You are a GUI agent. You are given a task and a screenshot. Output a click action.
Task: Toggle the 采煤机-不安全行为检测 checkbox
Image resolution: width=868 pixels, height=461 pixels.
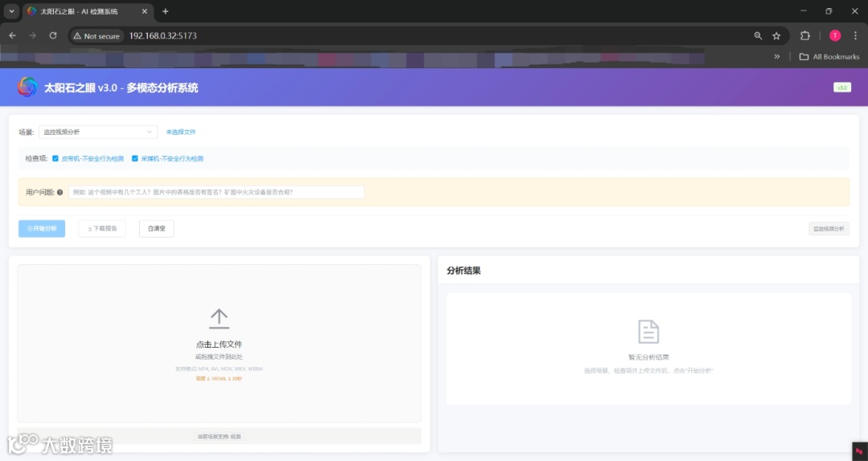[134, 158]
